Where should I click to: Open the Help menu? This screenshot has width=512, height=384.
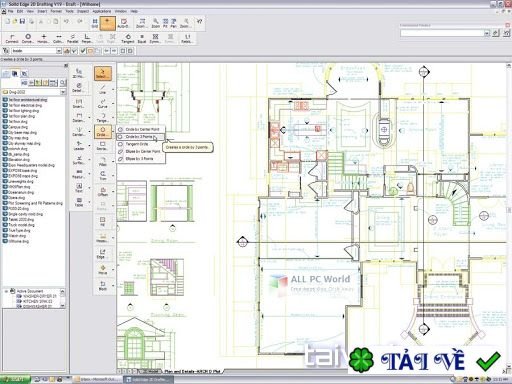click(134, 11)
